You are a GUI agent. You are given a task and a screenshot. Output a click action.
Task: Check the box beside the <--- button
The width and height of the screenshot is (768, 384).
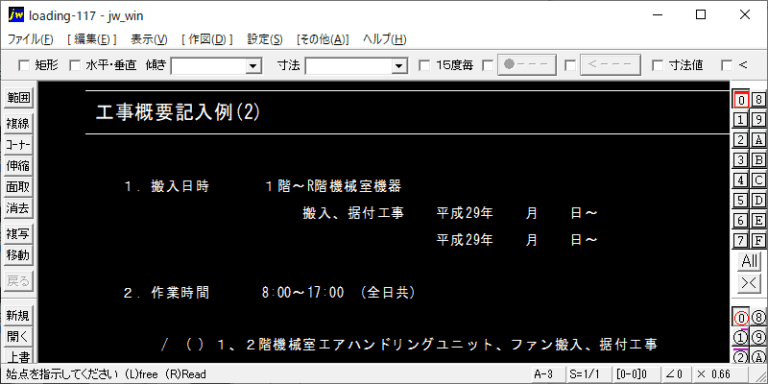[x=570, y=65]
